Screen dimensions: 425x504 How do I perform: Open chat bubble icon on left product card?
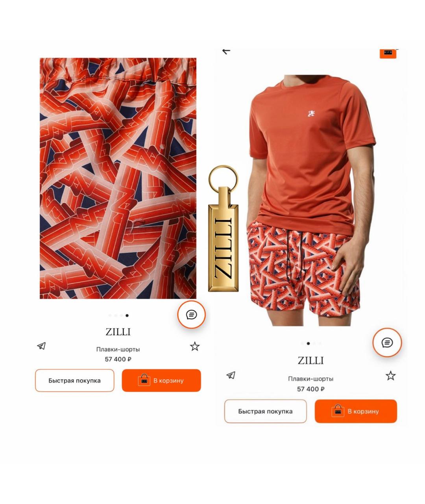coord(191,315)
